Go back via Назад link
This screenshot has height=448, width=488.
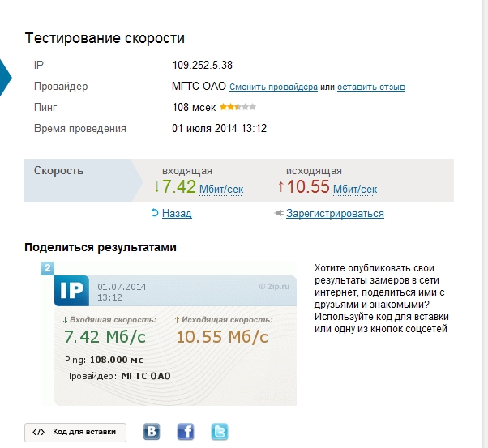[x=177, y=213]
